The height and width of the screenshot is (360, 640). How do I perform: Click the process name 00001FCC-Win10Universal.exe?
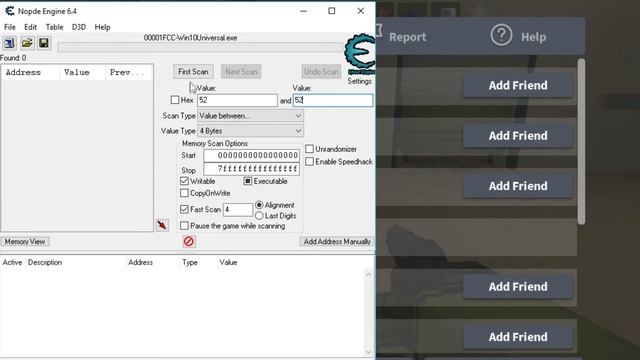click(190, 38)
